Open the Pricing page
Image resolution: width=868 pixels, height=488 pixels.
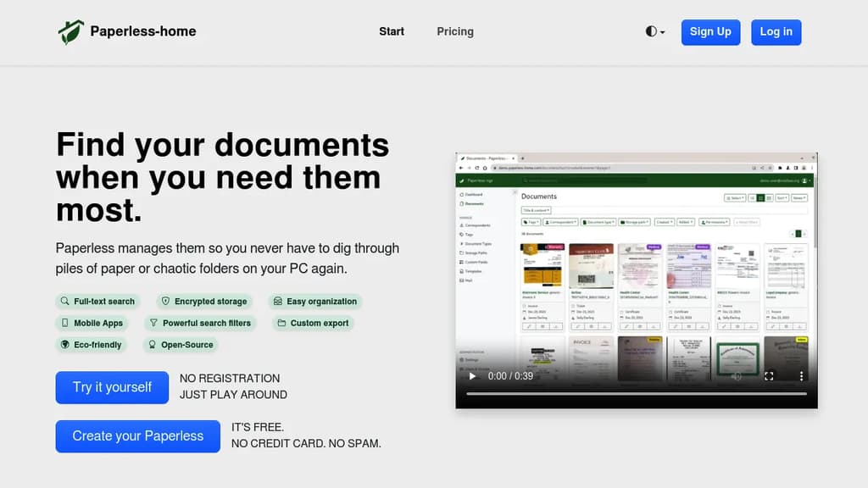point(455,31)
